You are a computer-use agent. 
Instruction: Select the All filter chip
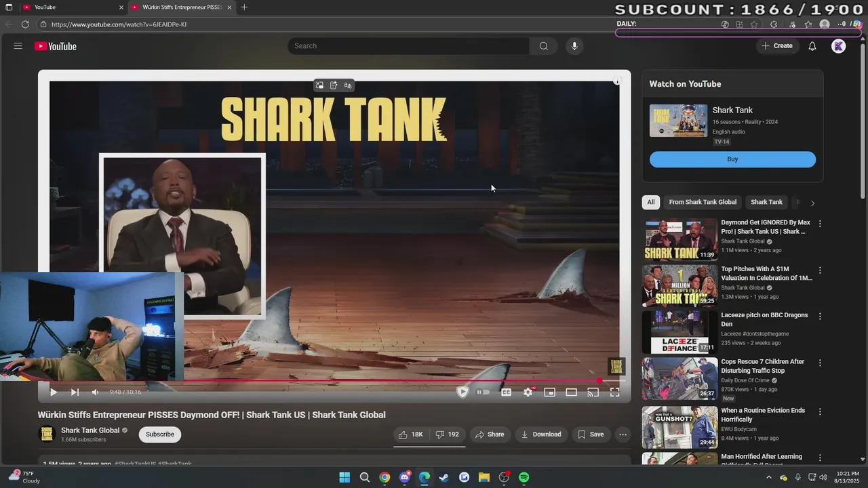click(x=651, y=202)
